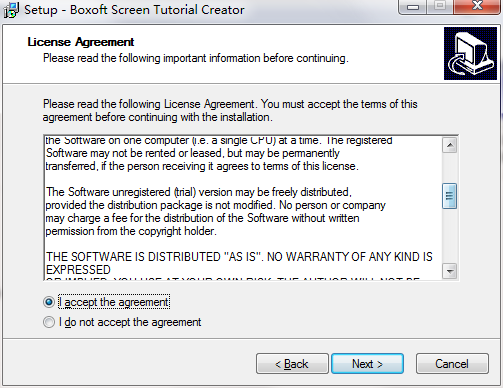Click the license text scrollbar thumb

point(450,196)
